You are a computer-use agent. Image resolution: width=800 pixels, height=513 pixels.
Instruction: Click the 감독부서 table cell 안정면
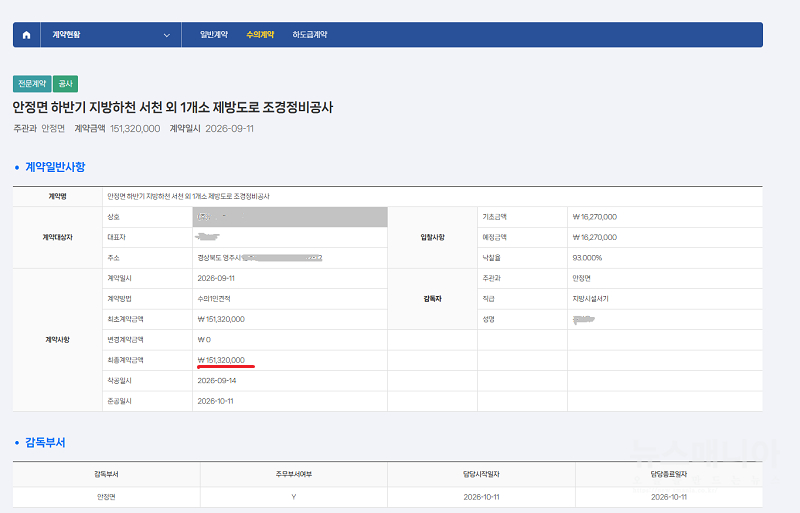coord(106,497)
